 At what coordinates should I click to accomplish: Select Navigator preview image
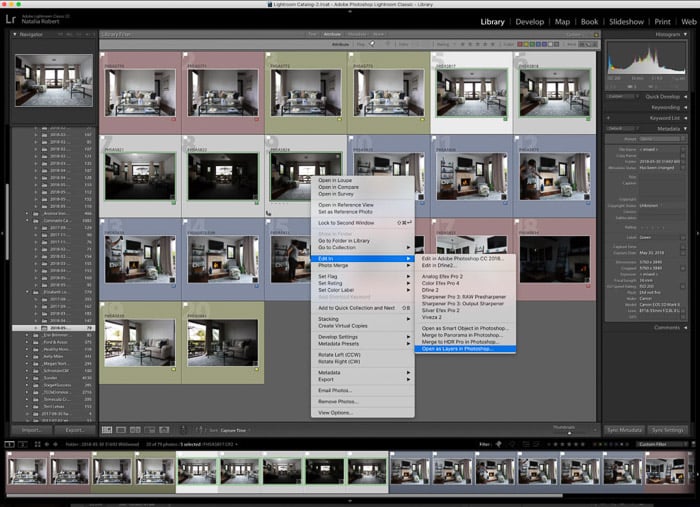(x=54, y=80)
